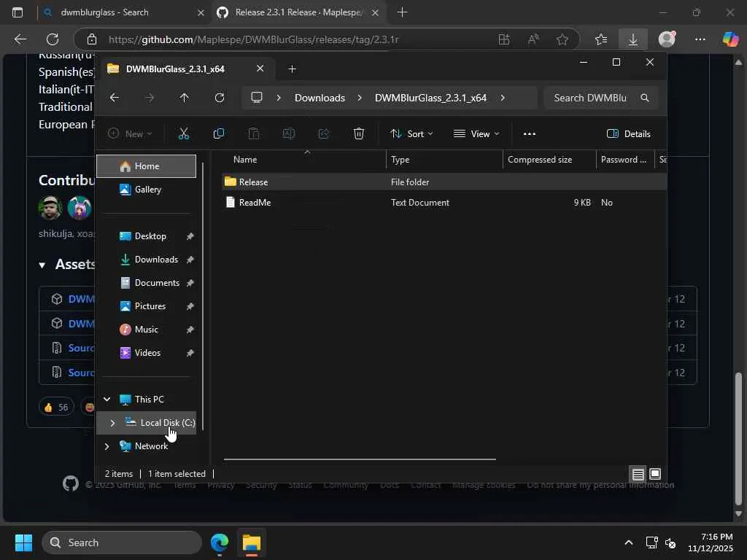Screen dimensions: 747x560
Task: Reload the GitHub page in Edge
Action: [x=53, y=39]
